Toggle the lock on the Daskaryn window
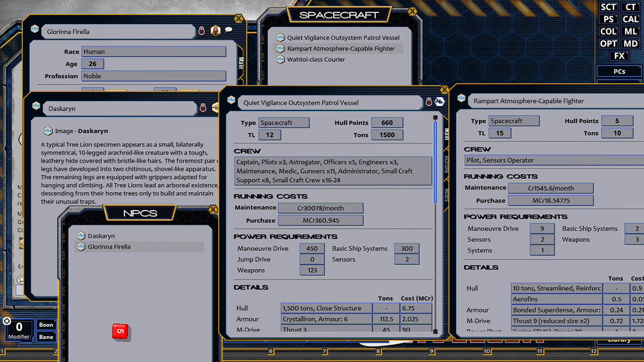Viewport: 644px width, 362px height. pos(203,108)
